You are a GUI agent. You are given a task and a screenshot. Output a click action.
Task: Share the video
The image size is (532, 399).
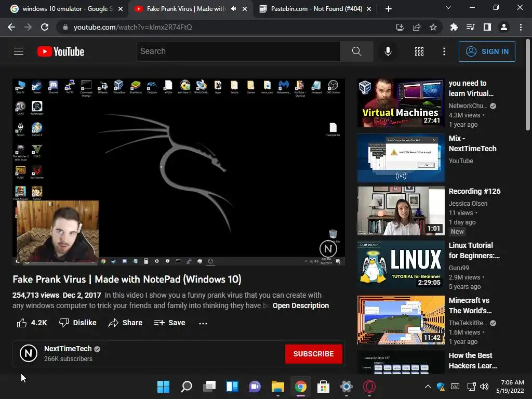[125, 323]
